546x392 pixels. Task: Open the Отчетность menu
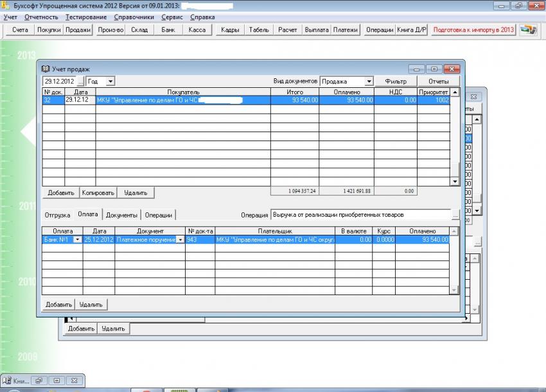41,17
